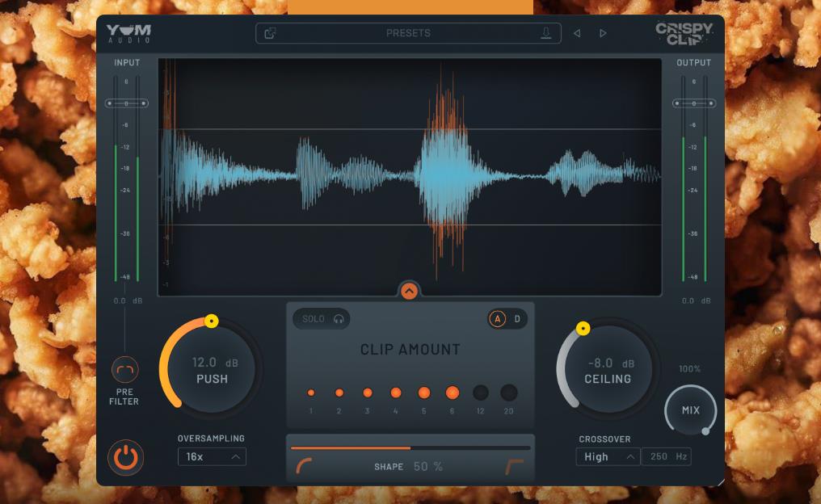
Task: Click the input 0.0 dB value
Action: [128, 301]
